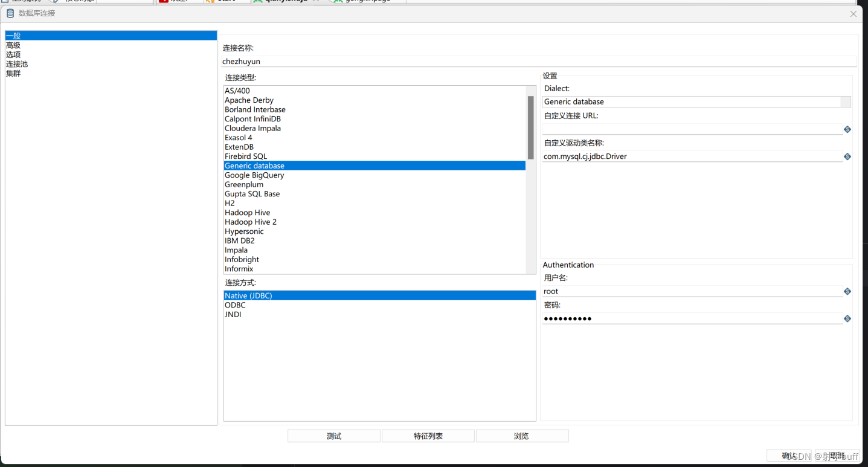Open the Dialect dropdown arrow
868x467 pixels.
click(846, 102)
